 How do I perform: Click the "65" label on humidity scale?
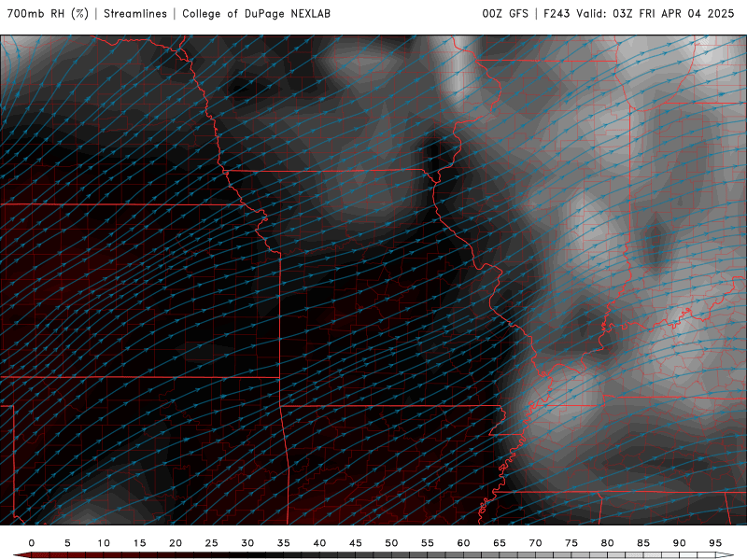[500, 543]
